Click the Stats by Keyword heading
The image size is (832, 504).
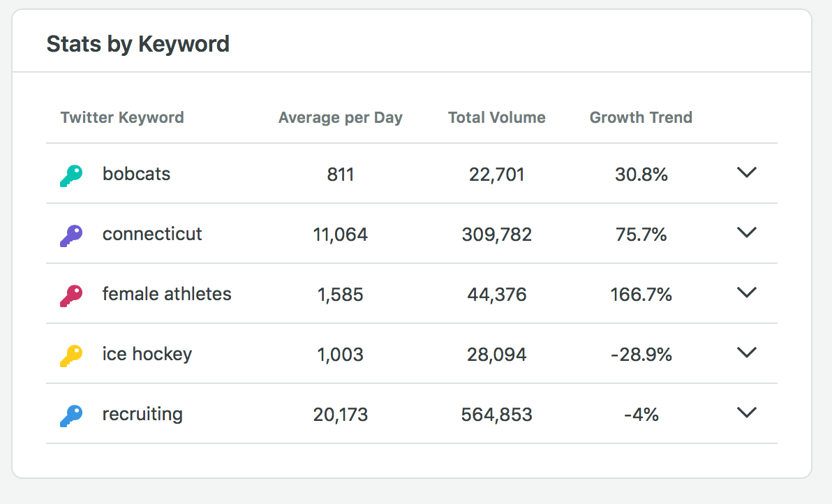click(138, 44)
